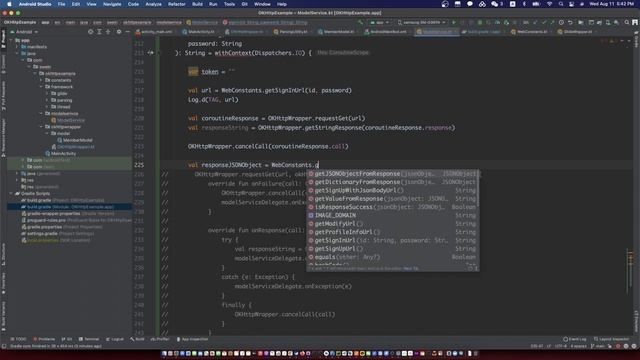The height and width of the screenshot is (360, 640).
Task: Switch to AndroidManifest.xml editor tab
Action: [x=386, y=31]
